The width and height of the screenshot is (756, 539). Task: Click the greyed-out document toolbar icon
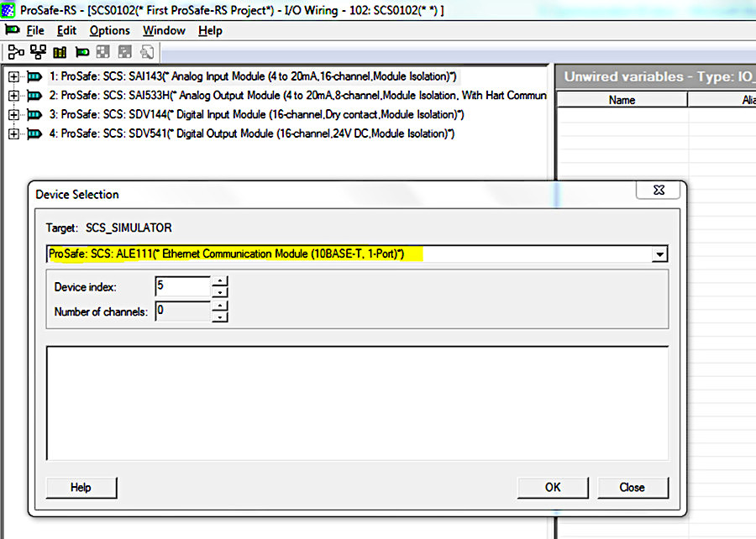click(x=146, y=51)
